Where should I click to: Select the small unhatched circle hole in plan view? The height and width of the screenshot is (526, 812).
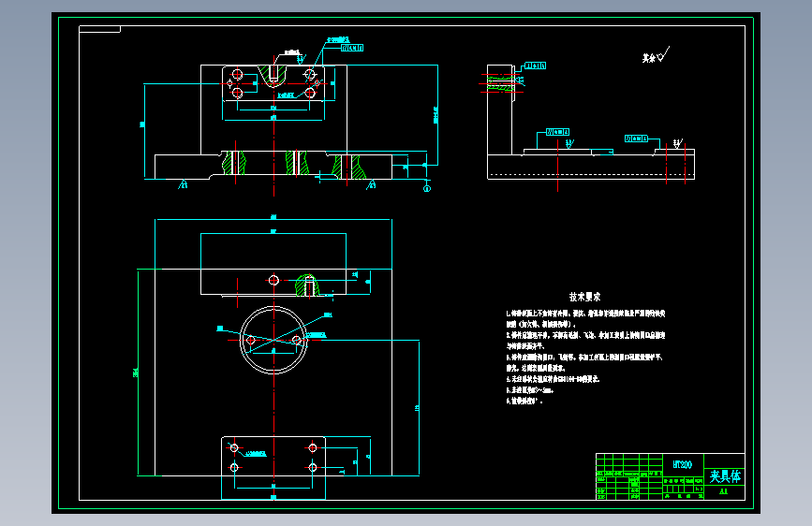tap(274, 280)
